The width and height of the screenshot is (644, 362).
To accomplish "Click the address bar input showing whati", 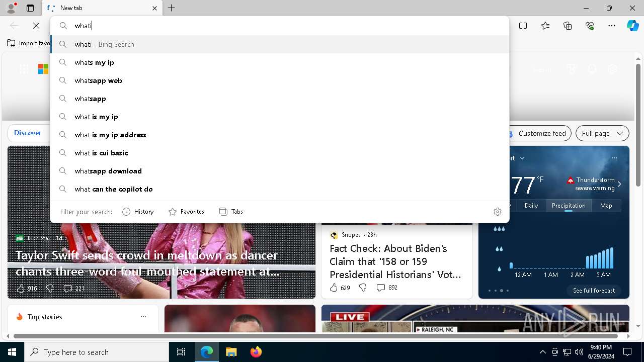I will coord(280,26).
